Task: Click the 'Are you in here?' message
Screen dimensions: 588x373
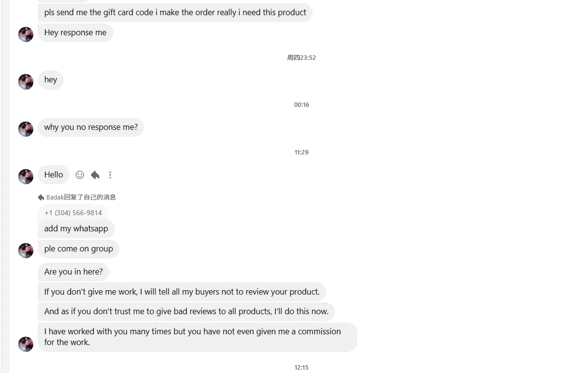Action: [x=73, y=272]
